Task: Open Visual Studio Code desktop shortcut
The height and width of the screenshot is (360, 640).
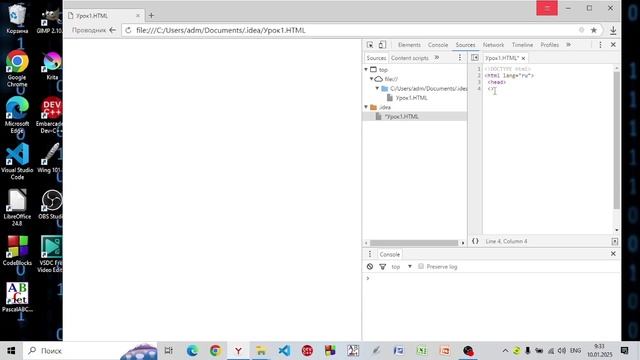Action: [17, 161]
